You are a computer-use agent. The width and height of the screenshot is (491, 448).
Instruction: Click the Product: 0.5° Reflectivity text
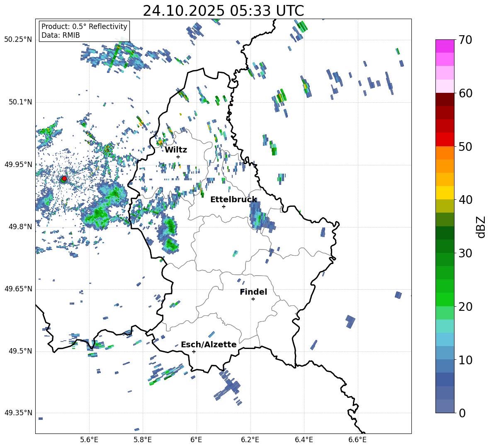pyautogui.click(x=84, y=27)
